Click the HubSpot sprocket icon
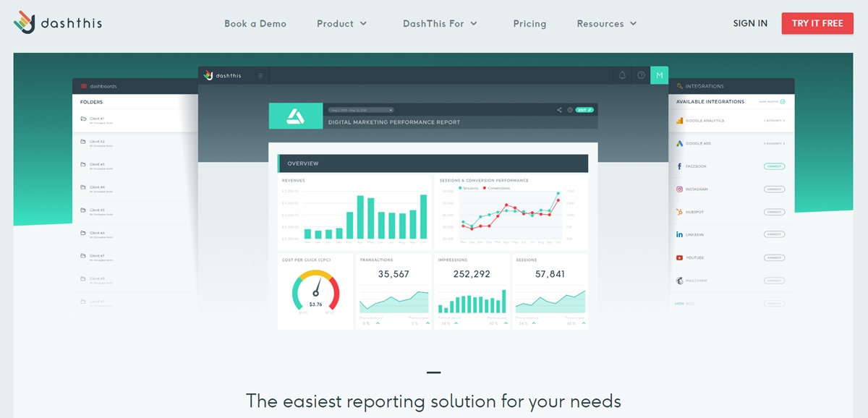Viewport: 868px width, 418px height. tap(679, 212)
